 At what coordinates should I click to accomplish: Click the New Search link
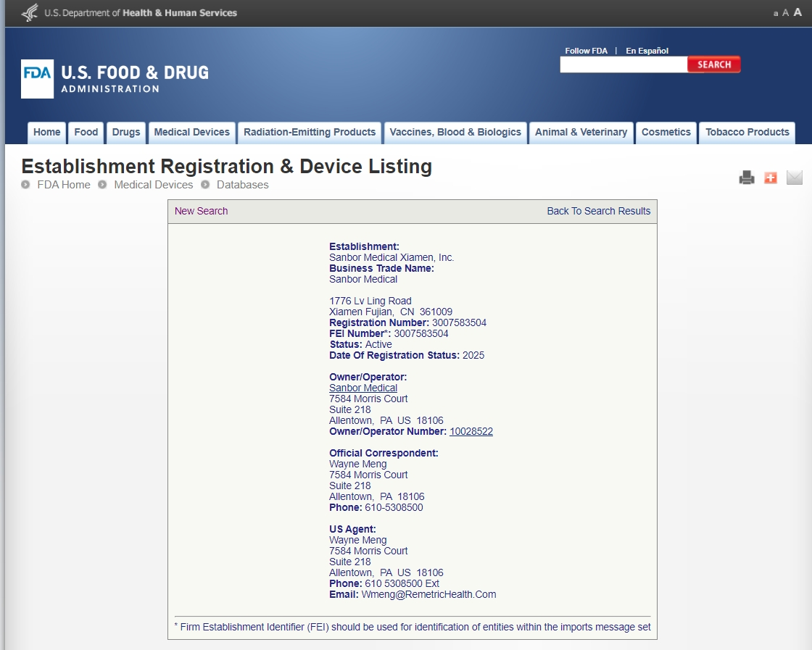(x=201, y=211)
